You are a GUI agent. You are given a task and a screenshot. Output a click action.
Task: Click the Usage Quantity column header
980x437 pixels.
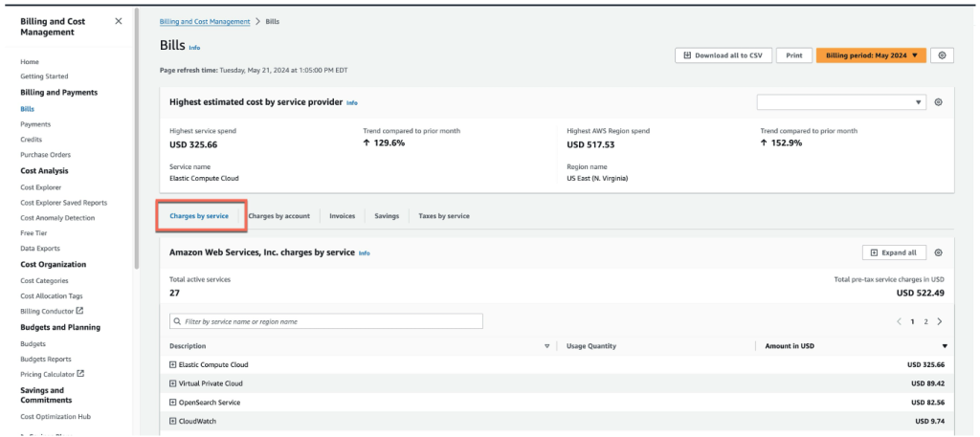click(x=591, y=346)
